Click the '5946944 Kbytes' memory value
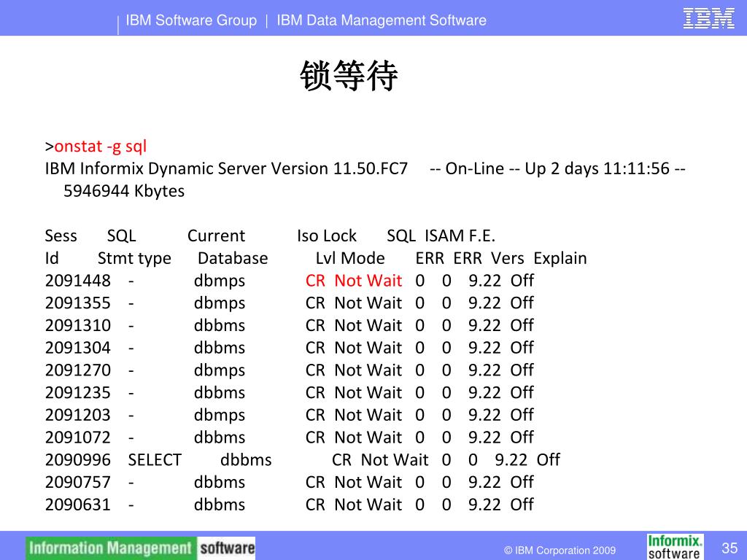The width and height of the screenshot is (747, 560). [124, 191]
